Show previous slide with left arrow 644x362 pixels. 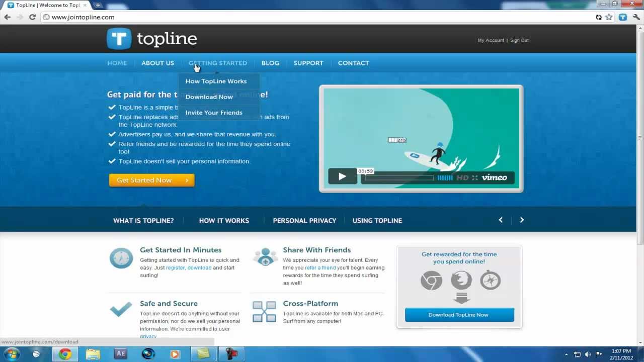(501, 220)
